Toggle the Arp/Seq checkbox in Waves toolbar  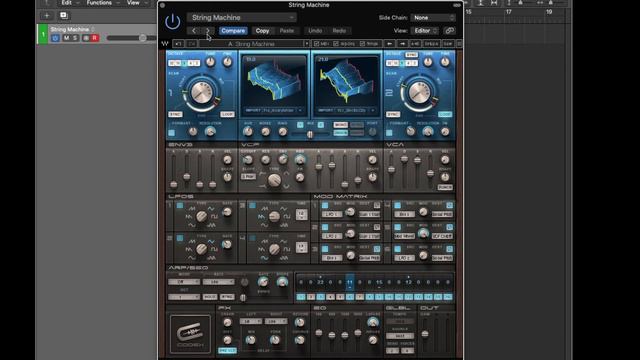(x=336, y=43)
